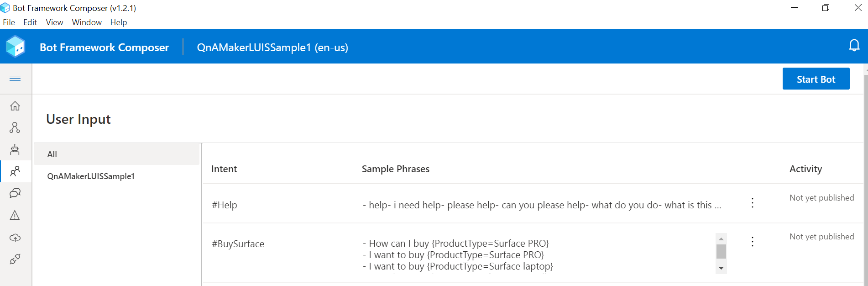Select QnAMakerLUISSample1 in the dialog list
The width and height of the screenshot is (868, 286).
[91, 176]
